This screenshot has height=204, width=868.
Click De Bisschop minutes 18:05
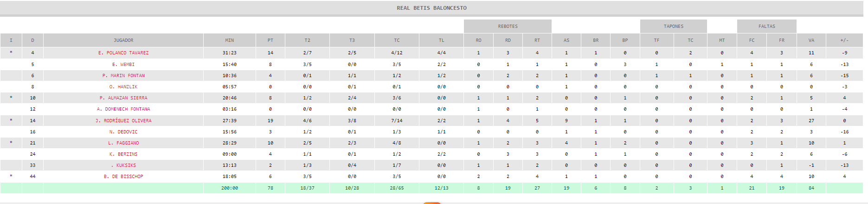click(x=230, y=177)
